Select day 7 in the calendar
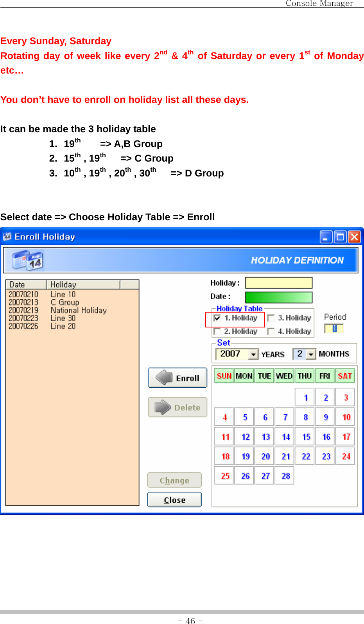The width and height of the screenshot is (364, 624). point(285,417)
